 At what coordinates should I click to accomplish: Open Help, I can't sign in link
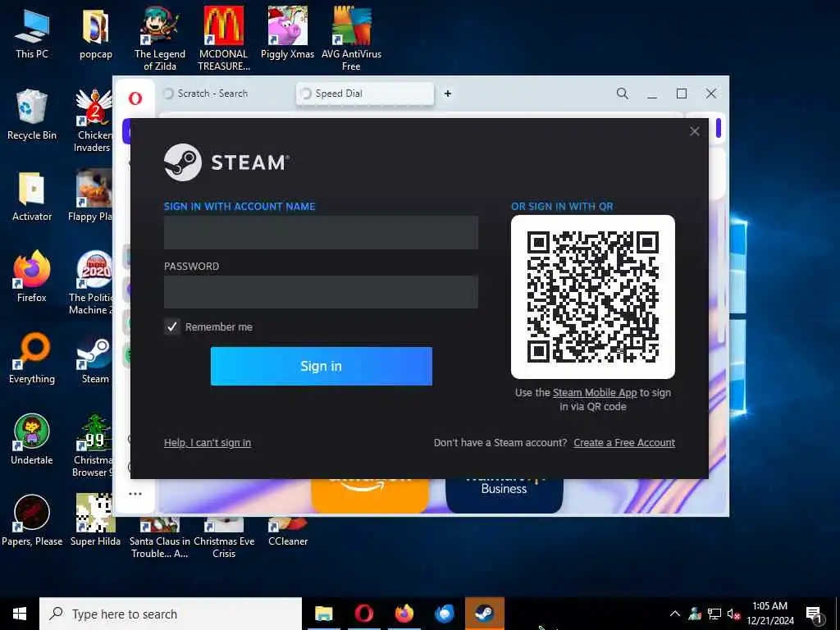point(208,442)
